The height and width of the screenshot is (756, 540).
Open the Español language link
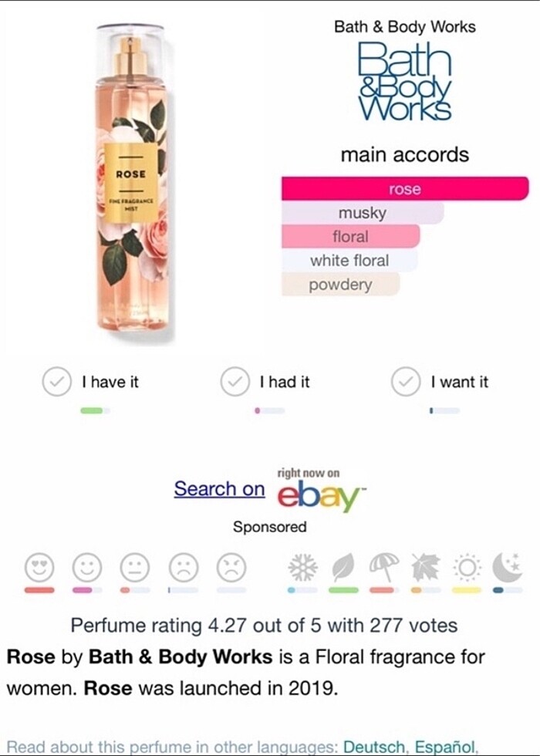[x=444, y=747]
